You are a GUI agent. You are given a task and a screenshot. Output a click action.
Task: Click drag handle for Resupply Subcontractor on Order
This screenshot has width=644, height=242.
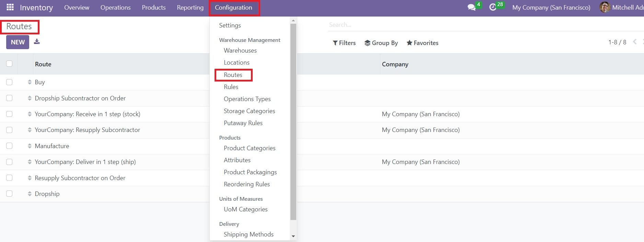[30, 178]
